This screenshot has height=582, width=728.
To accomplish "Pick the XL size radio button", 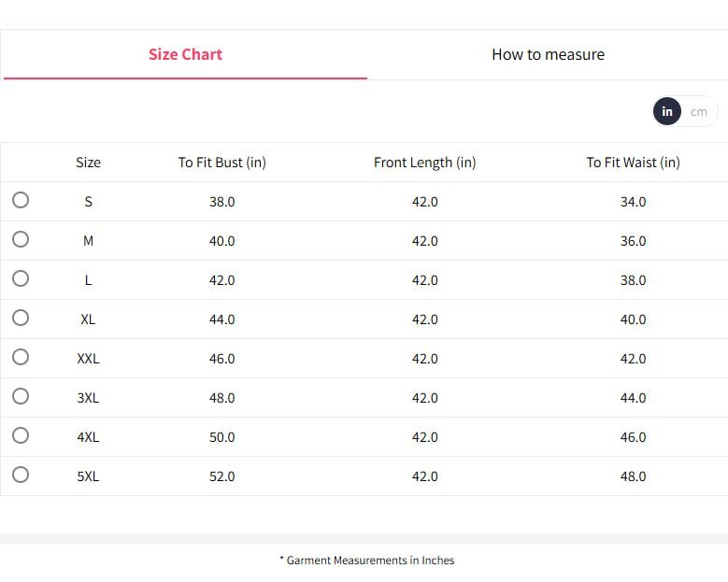I will (21, 318).
